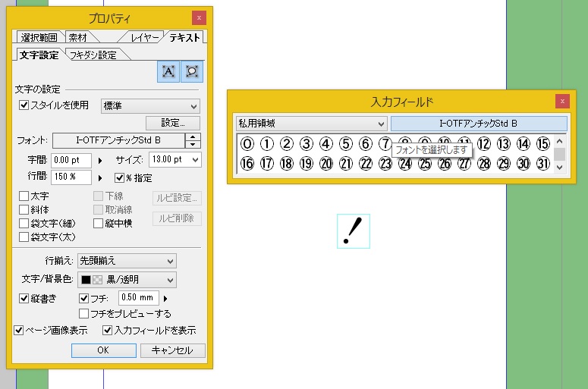
Task: Toggle フチ outline checkbox
Action: pyautogui.click(x=84, y=298)
